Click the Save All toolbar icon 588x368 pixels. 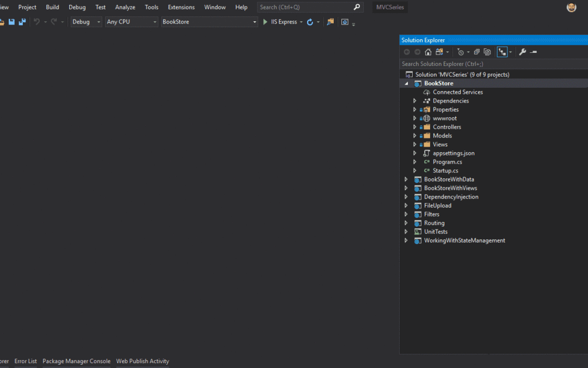22,22
